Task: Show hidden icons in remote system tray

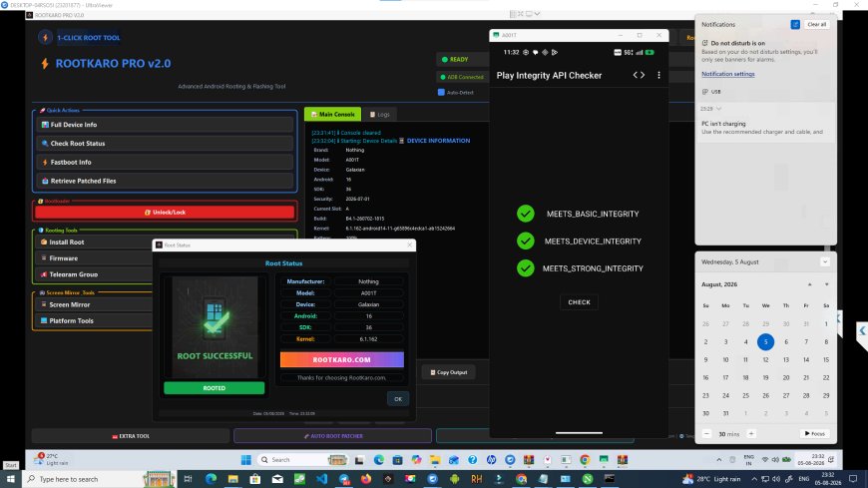Action: (x=719, y=460)
